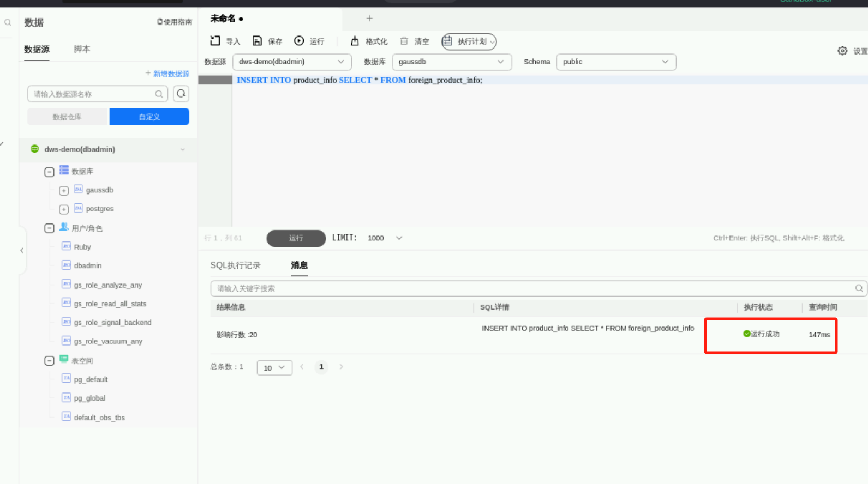Screen dimensions: 868x484
Task: Open the Schema public dropdown
Action: point(616,62)
